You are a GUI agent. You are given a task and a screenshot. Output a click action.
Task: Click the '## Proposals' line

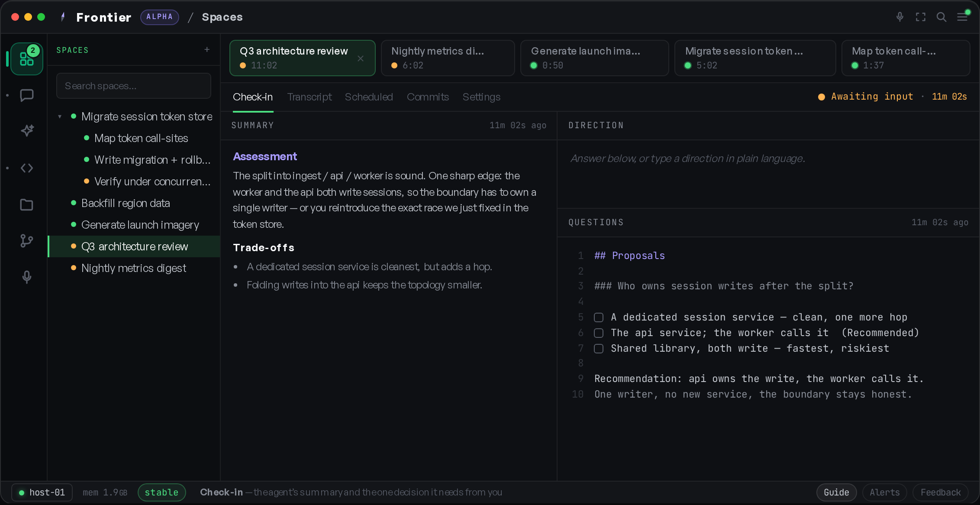coord(629,256)
